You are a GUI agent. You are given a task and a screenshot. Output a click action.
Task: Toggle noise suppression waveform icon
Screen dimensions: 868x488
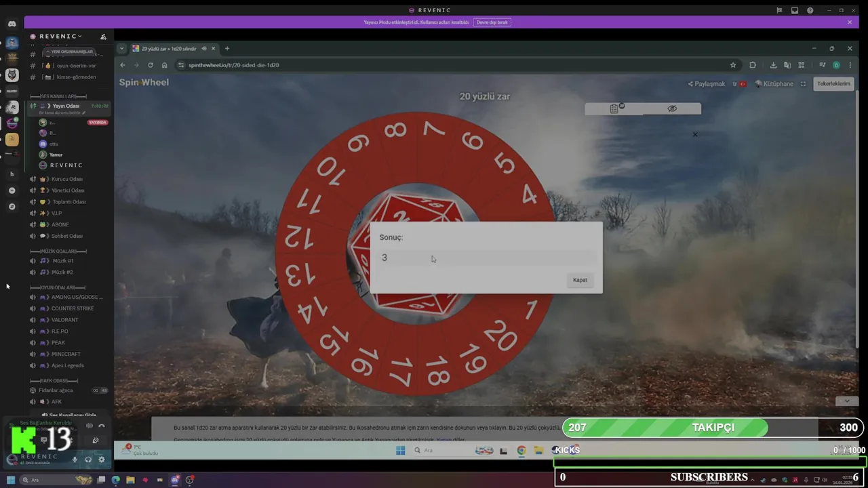[x=90, y=426]
